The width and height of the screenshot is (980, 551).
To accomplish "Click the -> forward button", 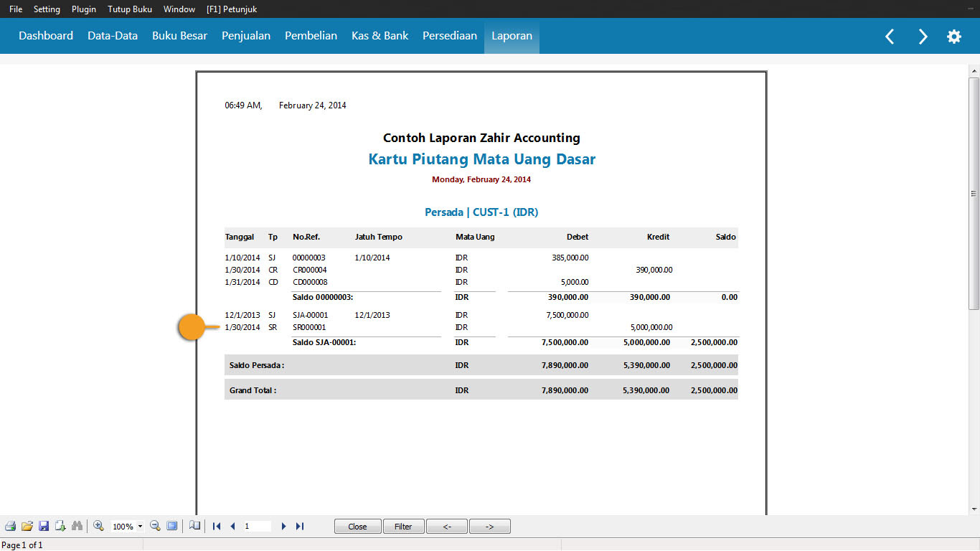I will click(489, 527).
